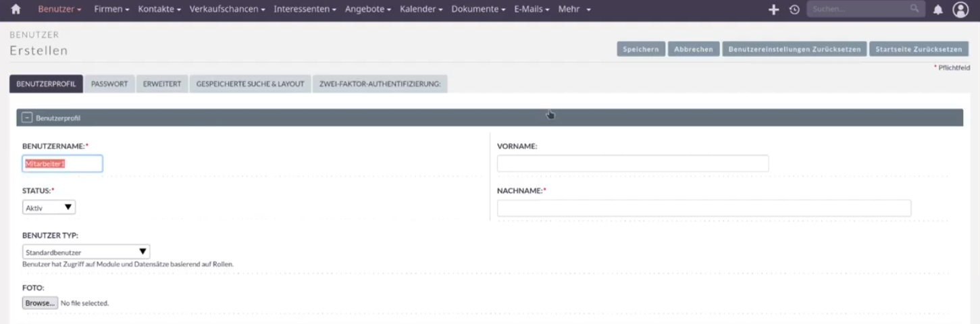Image resolution: width=980 pixels, height=324 pixels.
Task: Open the Zwei-Faktor-Authentifizierung tab
Action: [380, 84]
